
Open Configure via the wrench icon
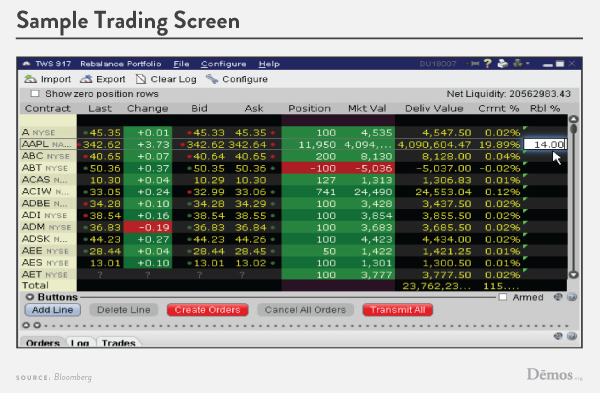pos(212,79)
